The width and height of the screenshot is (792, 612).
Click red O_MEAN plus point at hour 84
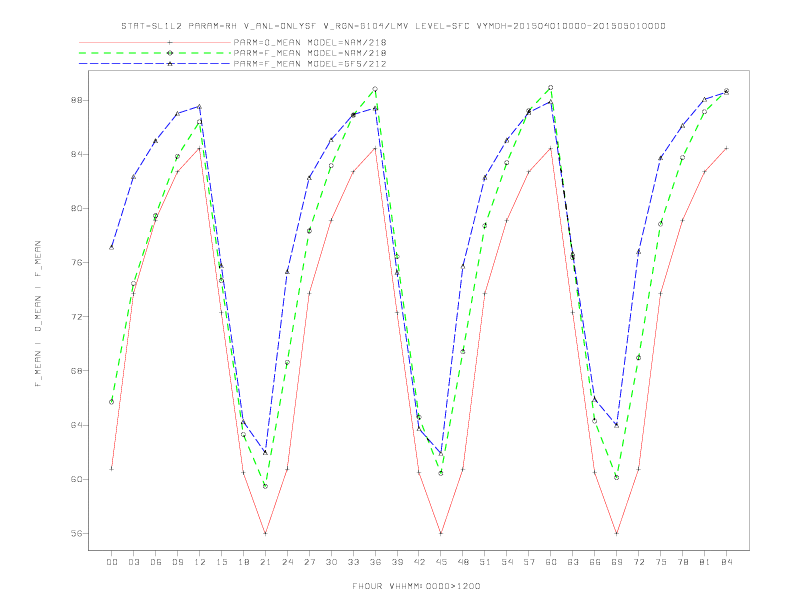click(726, 148)
